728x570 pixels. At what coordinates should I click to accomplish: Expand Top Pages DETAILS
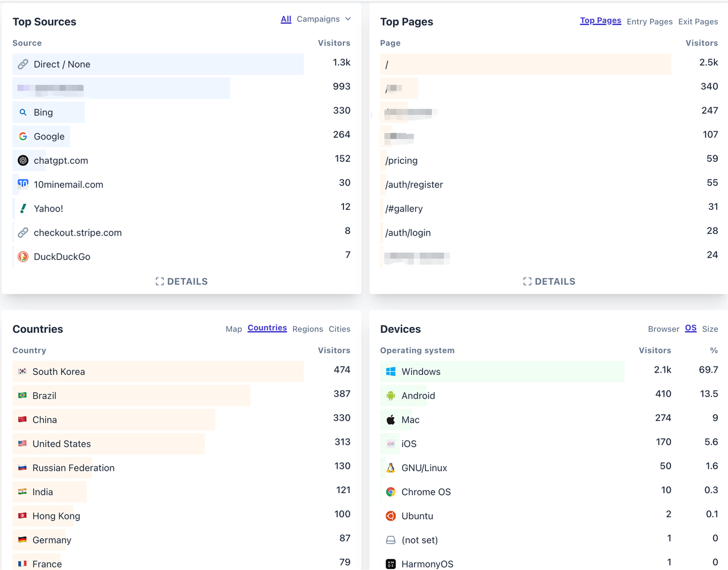click(x=549, y=282)
